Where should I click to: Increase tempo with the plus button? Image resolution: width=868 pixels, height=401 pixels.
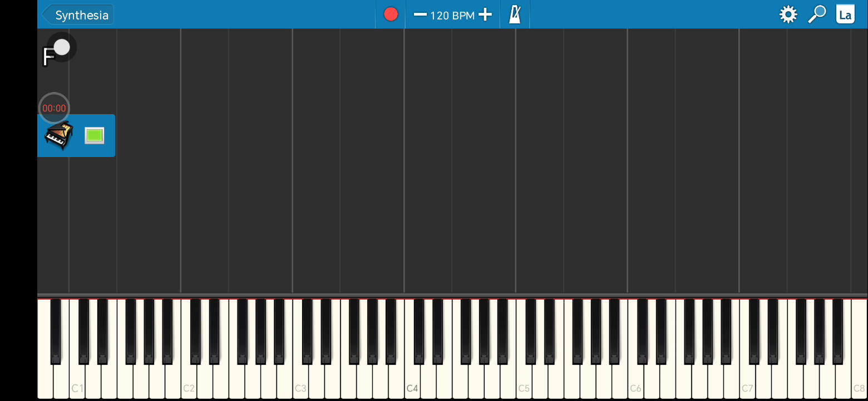tap(485, 14)
